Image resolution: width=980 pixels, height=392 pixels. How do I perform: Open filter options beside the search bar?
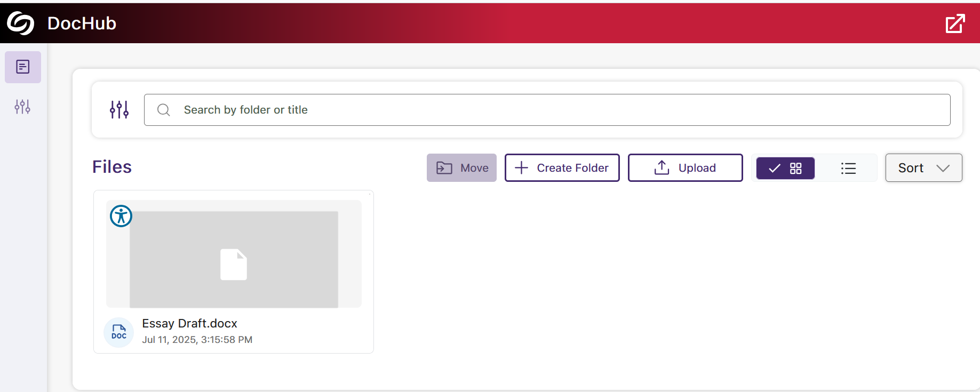click(x=119, y=109)
